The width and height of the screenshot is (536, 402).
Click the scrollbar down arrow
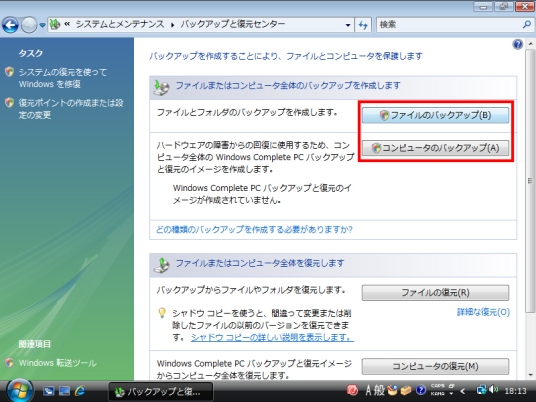click(x=530, y=375)
